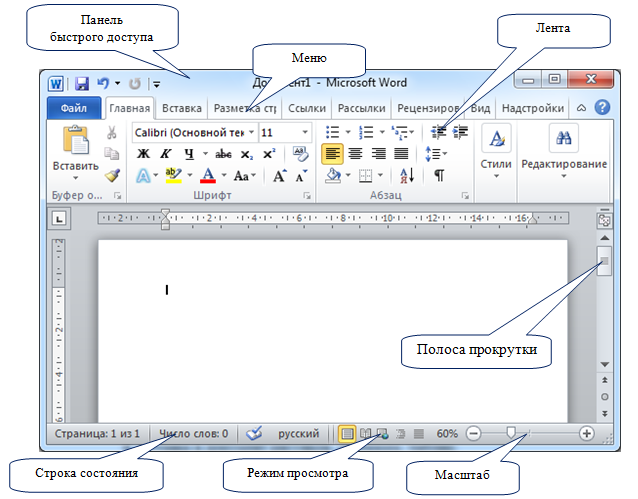
Task: Open the Шрифт dialog launcher
Action: coord(307,196)
